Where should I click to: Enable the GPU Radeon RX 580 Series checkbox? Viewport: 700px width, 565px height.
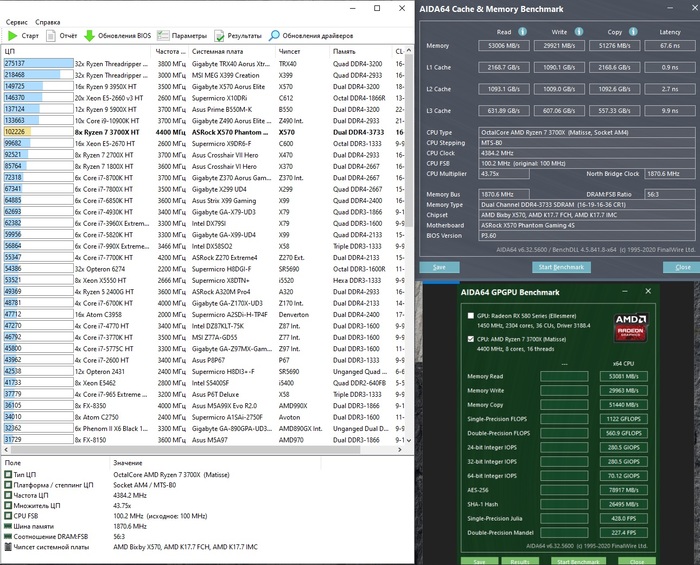coord(471,316)
